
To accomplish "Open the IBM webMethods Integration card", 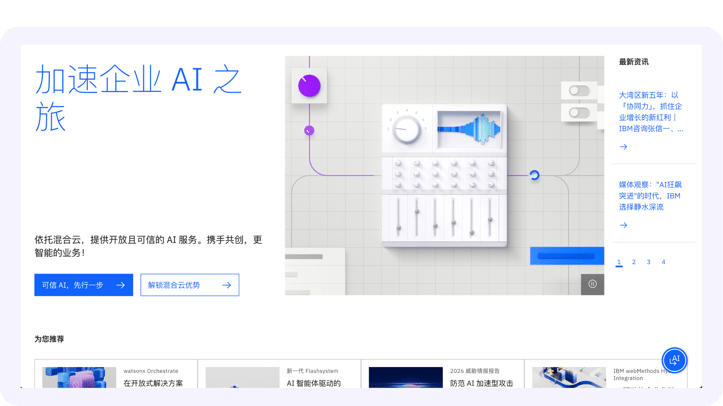I will tap(606, 374).
